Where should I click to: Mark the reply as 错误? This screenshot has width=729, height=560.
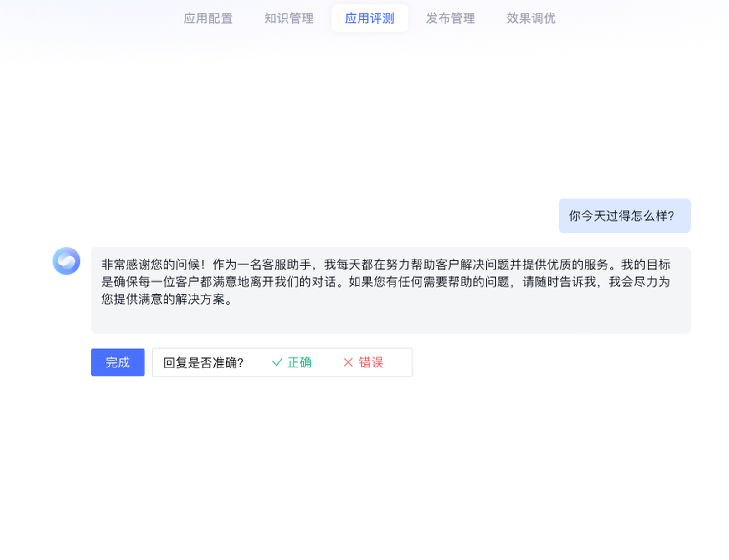(x=371, y=362)
